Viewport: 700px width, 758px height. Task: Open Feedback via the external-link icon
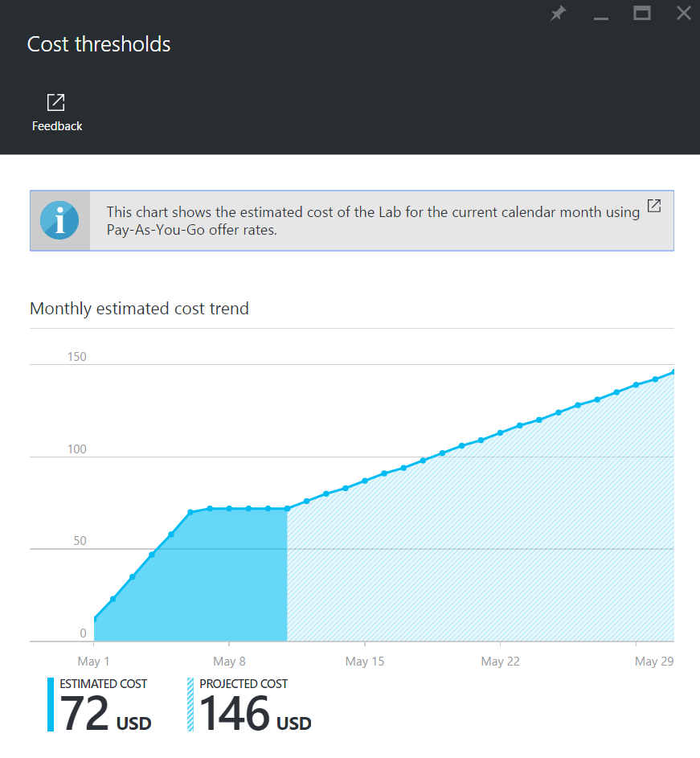click(56, 103)
